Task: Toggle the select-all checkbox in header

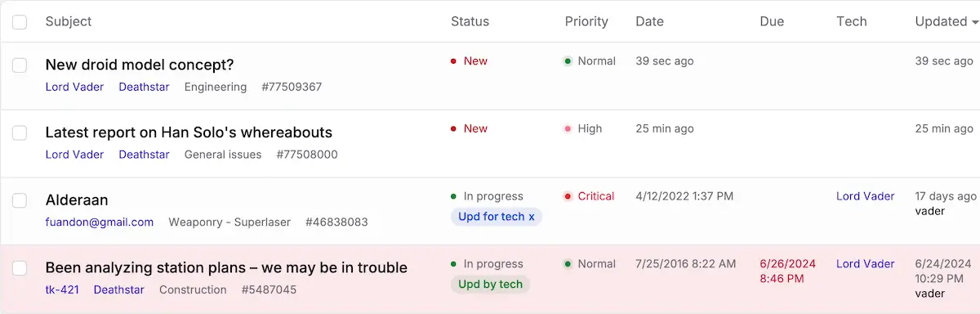Action: pyautogui.click(x=20, y=22)
